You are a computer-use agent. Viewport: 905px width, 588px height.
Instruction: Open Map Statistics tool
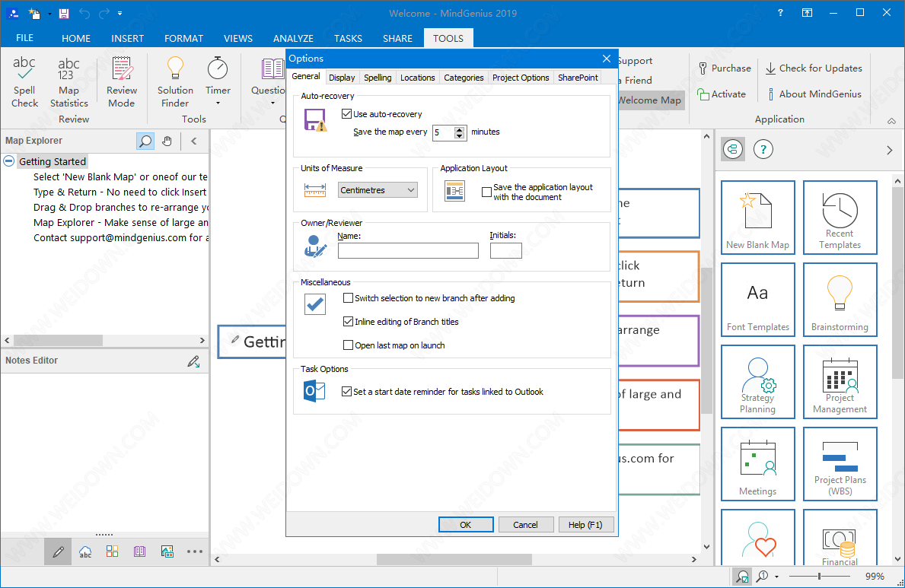[x=69, y=82]
